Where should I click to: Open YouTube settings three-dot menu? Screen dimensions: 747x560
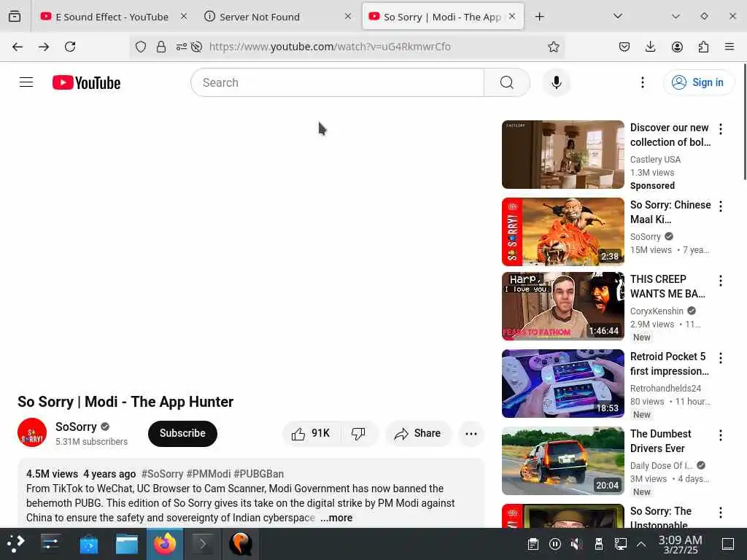pyautogui.click(x=642, y=82)
